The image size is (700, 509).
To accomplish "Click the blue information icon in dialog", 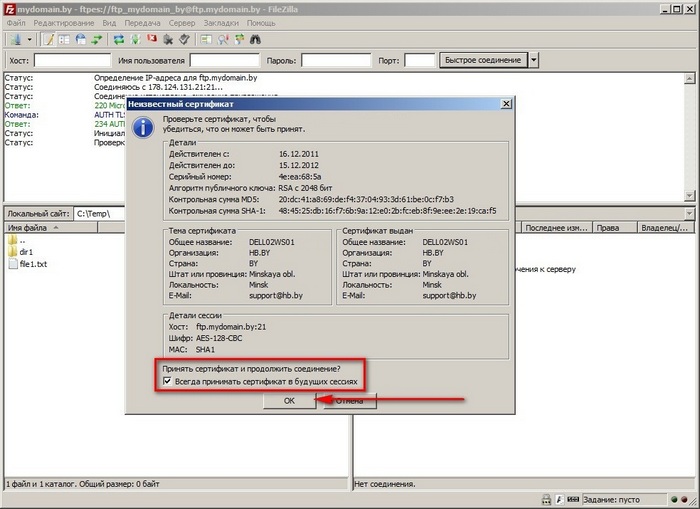I will pos(143,127).
